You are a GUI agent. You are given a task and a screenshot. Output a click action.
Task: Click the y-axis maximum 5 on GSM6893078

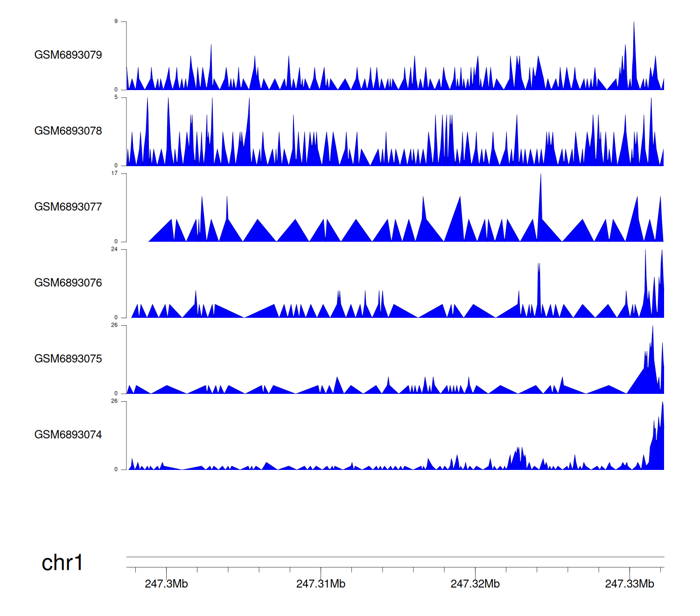point(116,98)
